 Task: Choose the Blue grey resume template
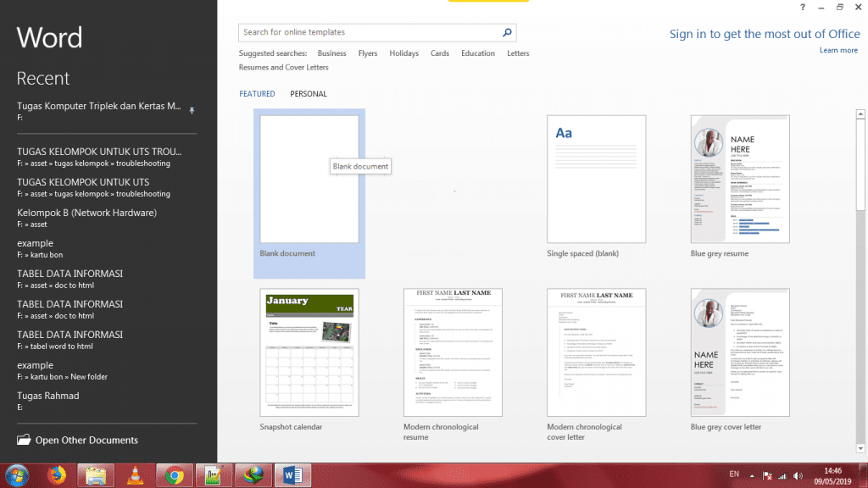[x=740, y=180]
